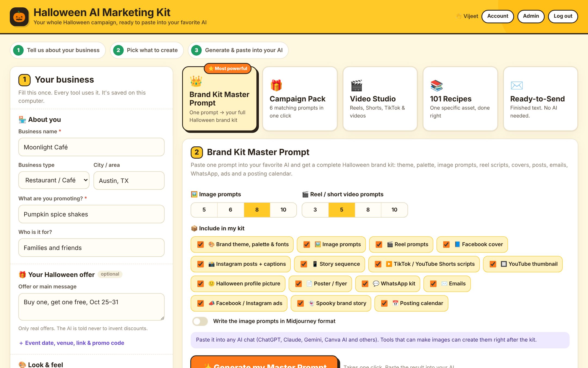588x368 pixels.
Task: Click the pumpkin logo icon in header
Action: pos(19,17)
